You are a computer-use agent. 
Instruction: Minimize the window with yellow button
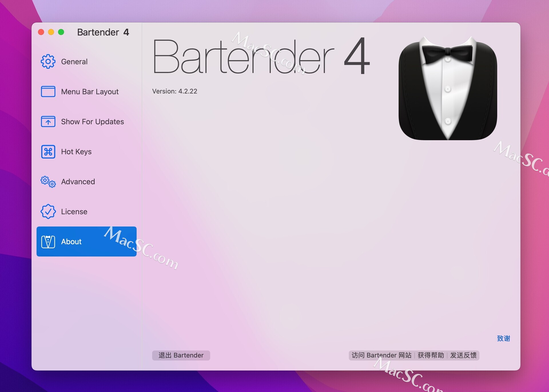tap(51, 32)
